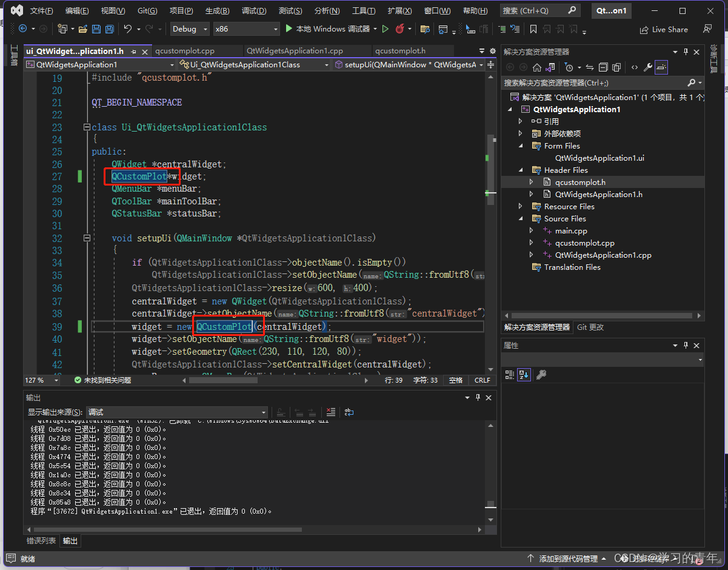Click the navigate backward arrow icon

22,29
